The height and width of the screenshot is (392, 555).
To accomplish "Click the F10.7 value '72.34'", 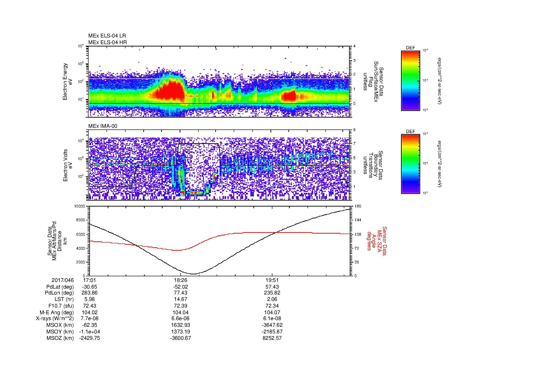I will (x=272, y=306).
